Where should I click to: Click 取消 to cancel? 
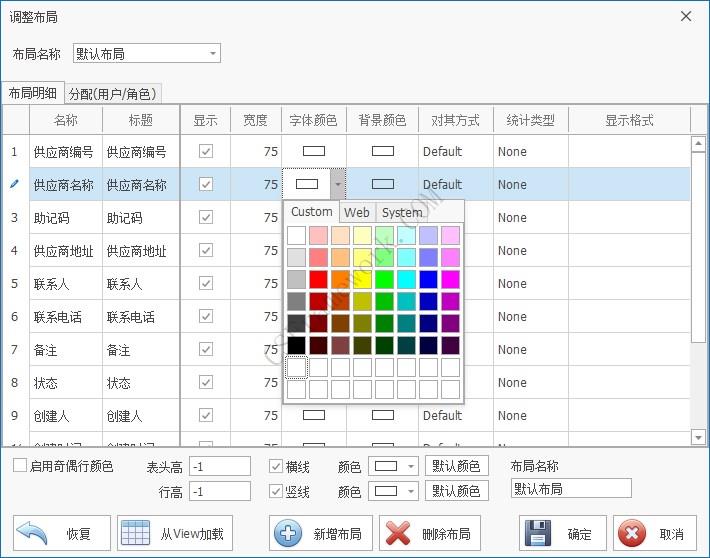tap(655, 533)
